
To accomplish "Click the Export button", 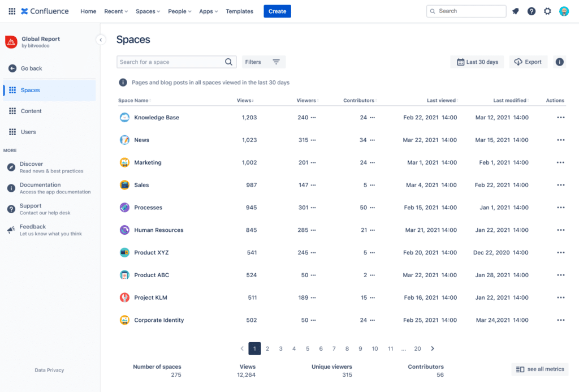I will 528,62.
